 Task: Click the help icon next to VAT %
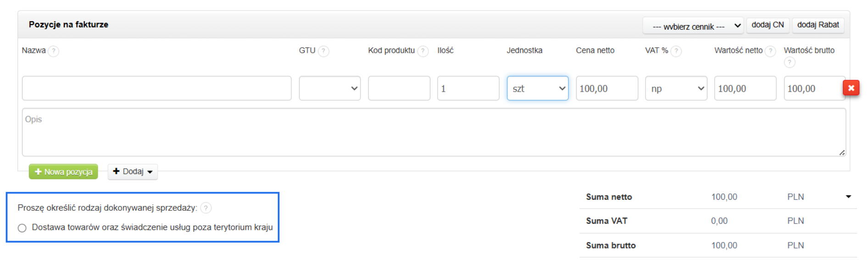click(676, 51)
